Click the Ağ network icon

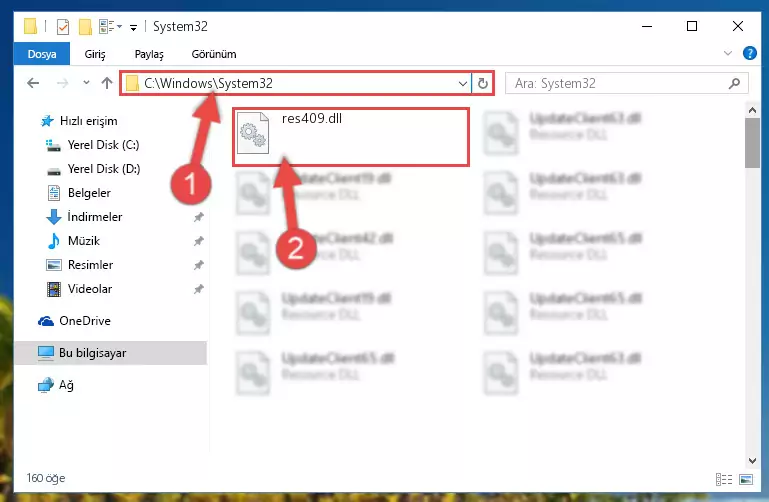(x=46, y=385)
